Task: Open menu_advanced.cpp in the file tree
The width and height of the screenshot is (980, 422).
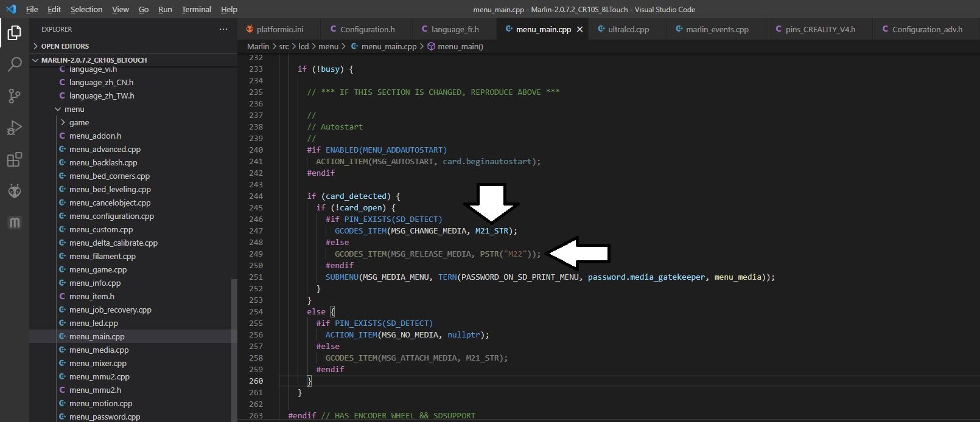Action: pos(133,149)
